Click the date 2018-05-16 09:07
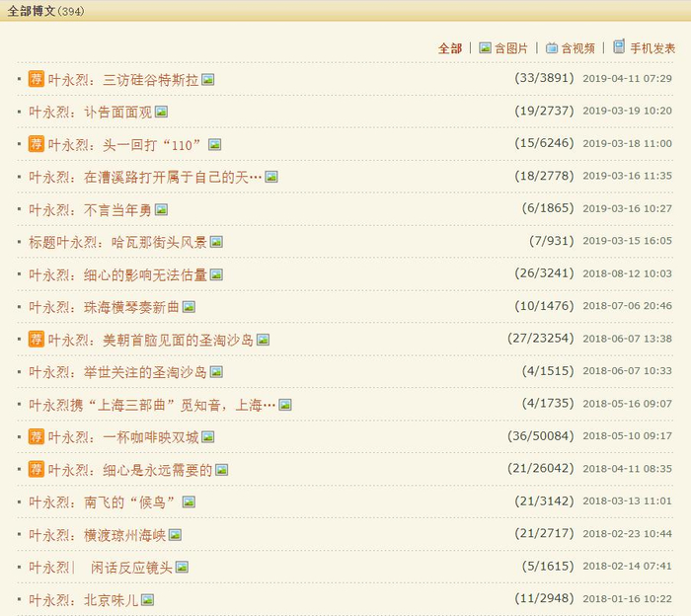Viewport: 691px width, 616px height. click(628, 404)
